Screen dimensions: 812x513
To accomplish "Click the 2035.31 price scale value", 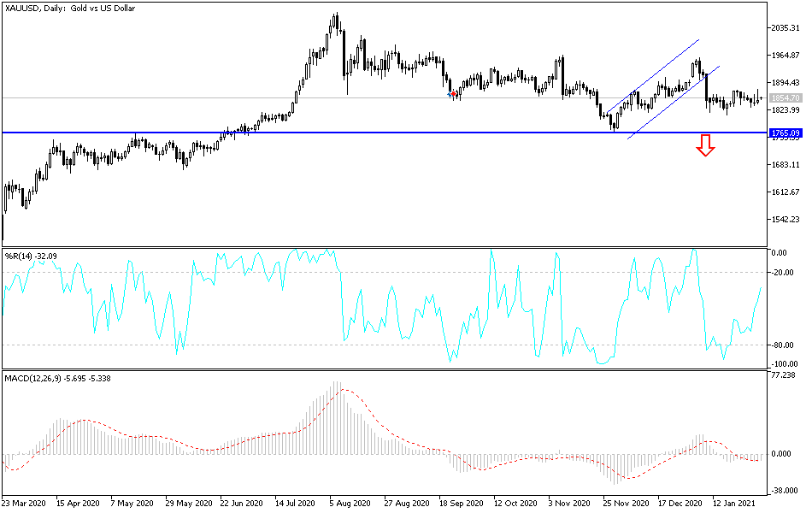I will click(786, 28).
